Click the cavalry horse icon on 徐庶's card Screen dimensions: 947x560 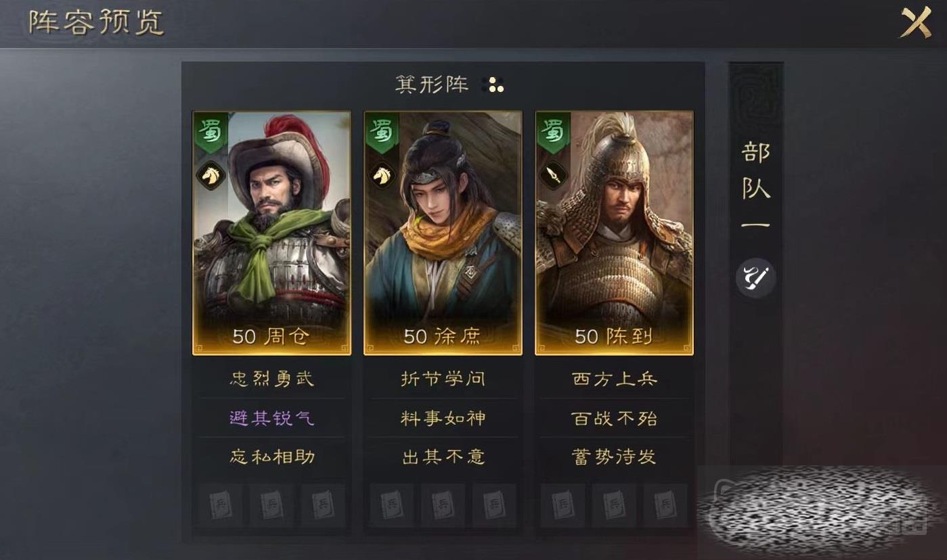[382, 175]
